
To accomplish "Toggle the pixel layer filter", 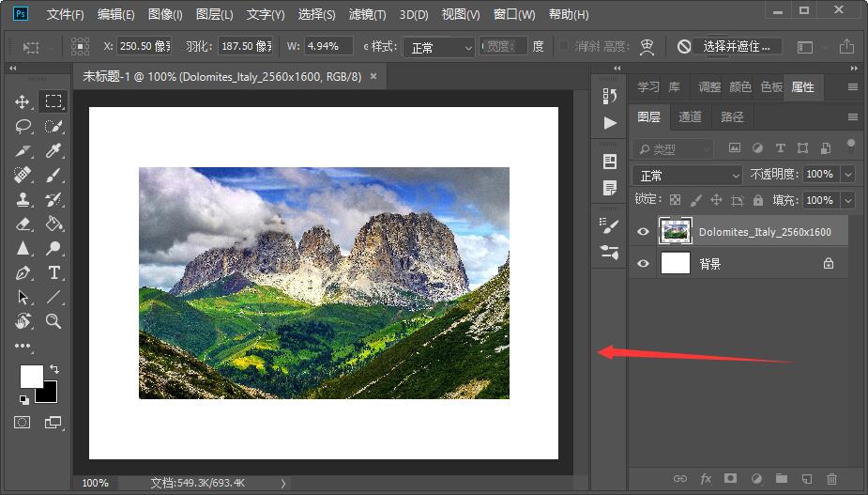I will 735,148.
